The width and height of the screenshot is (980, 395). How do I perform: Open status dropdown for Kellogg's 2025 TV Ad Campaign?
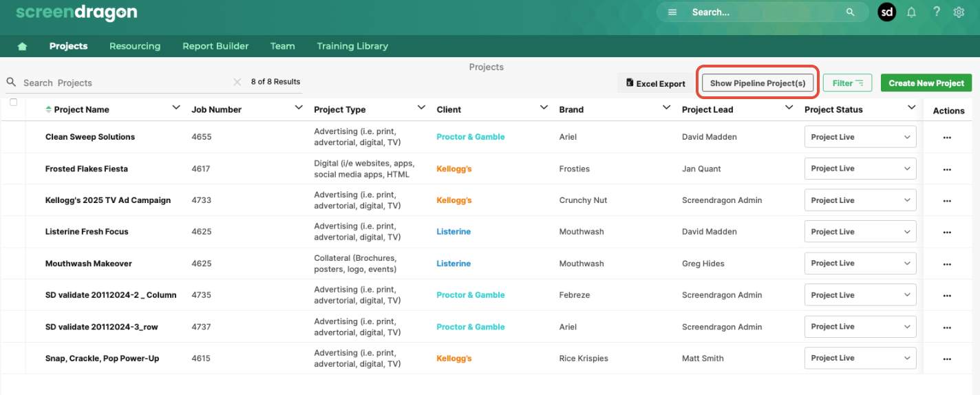[860, 200]
